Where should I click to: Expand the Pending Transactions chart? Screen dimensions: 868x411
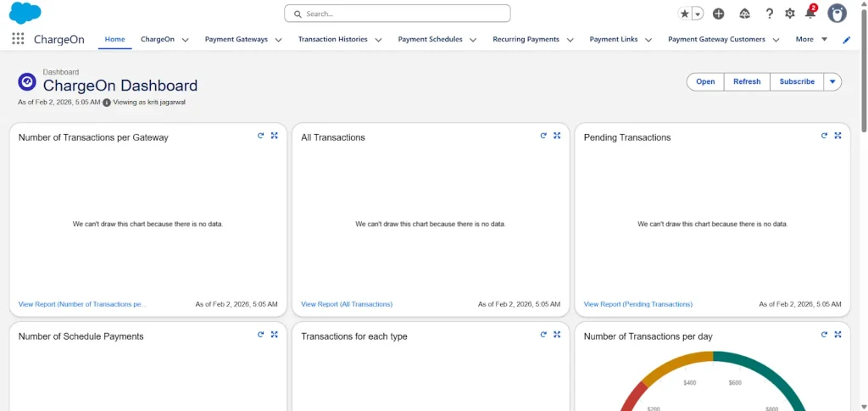pos(837,136)
